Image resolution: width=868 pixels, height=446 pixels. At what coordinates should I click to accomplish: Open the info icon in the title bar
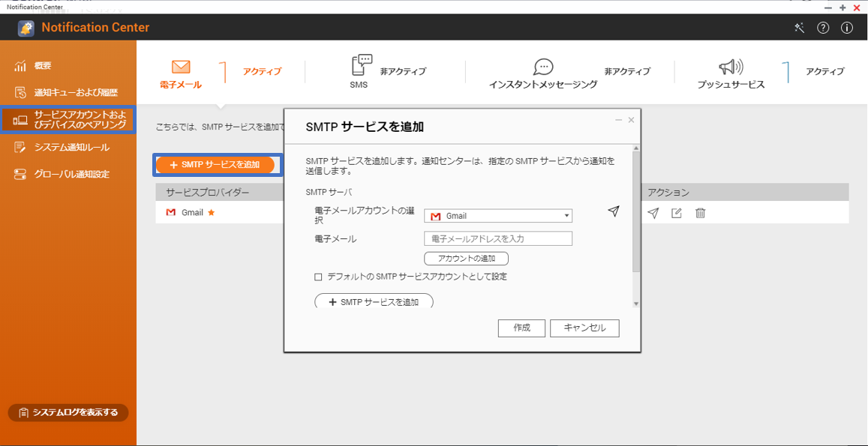[x=847, y=28]
